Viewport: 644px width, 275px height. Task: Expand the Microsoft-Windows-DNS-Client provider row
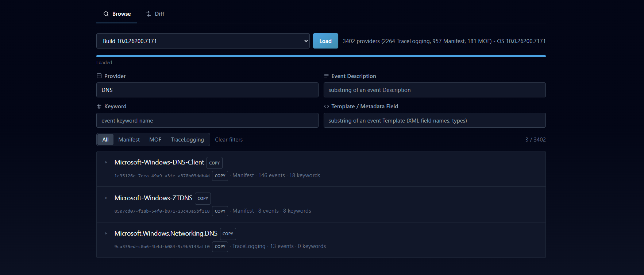click(106, 162)
